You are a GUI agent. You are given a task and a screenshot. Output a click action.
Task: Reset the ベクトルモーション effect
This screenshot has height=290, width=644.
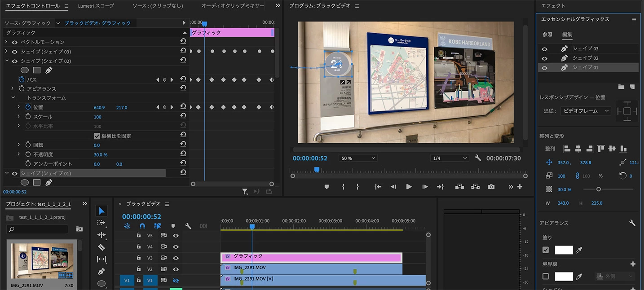pos(183,42)
